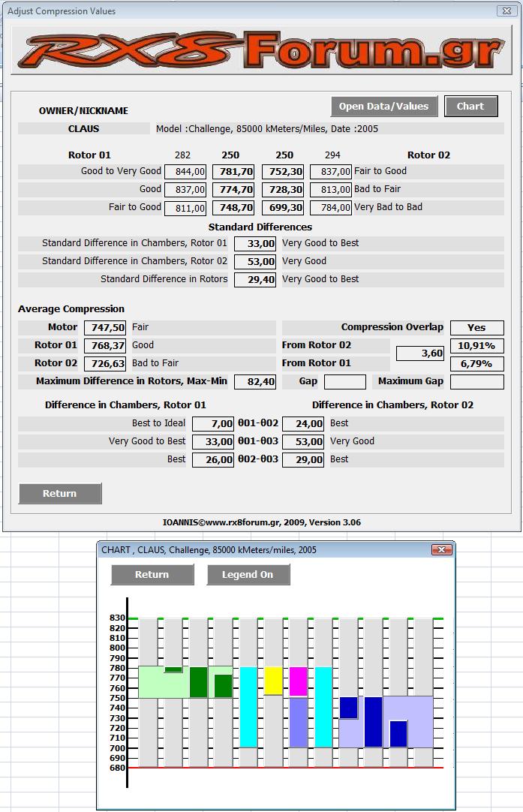Click the empty Gap field

(345, 382)
